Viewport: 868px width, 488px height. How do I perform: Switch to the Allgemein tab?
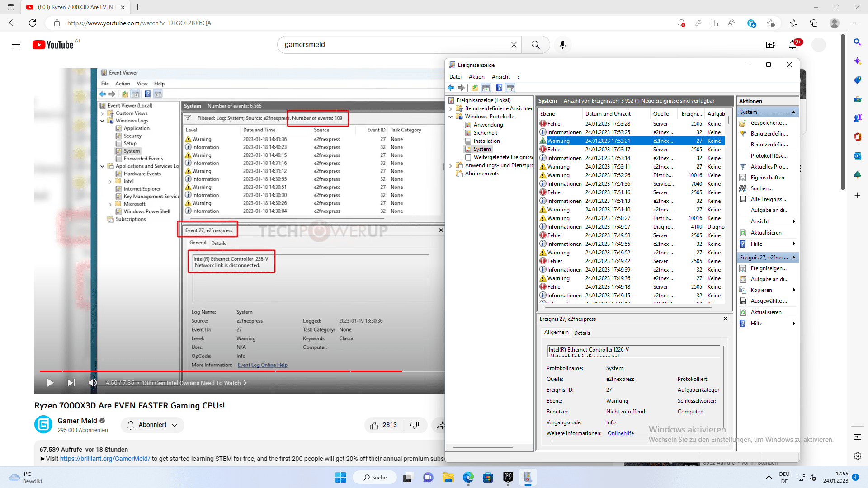click(x=557, y=332)
